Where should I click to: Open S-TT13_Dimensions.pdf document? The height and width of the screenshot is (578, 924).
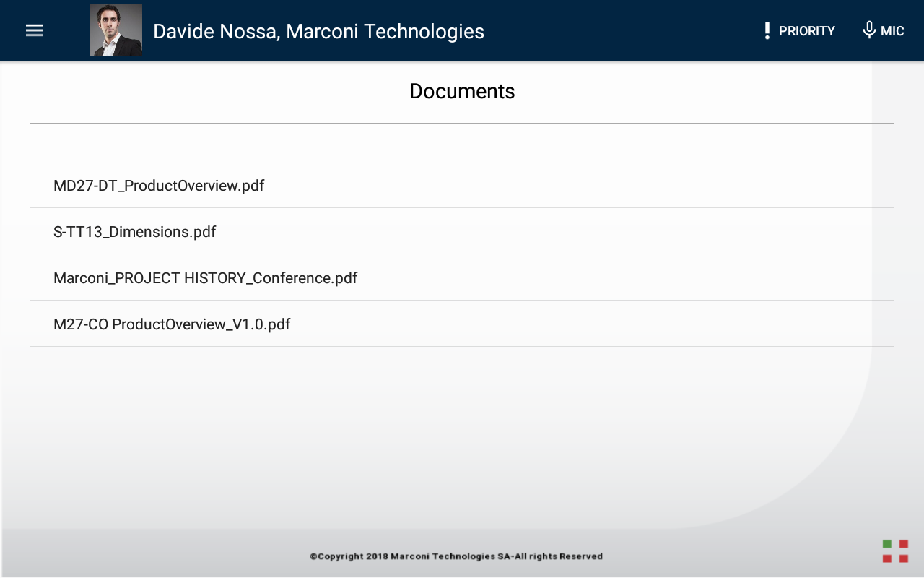pyautogui.click(x=135, y=232)
